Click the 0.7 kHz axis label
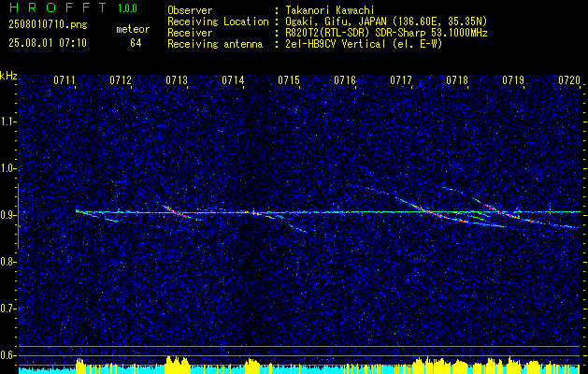The image size is (588, 374). tap(7, 309)
